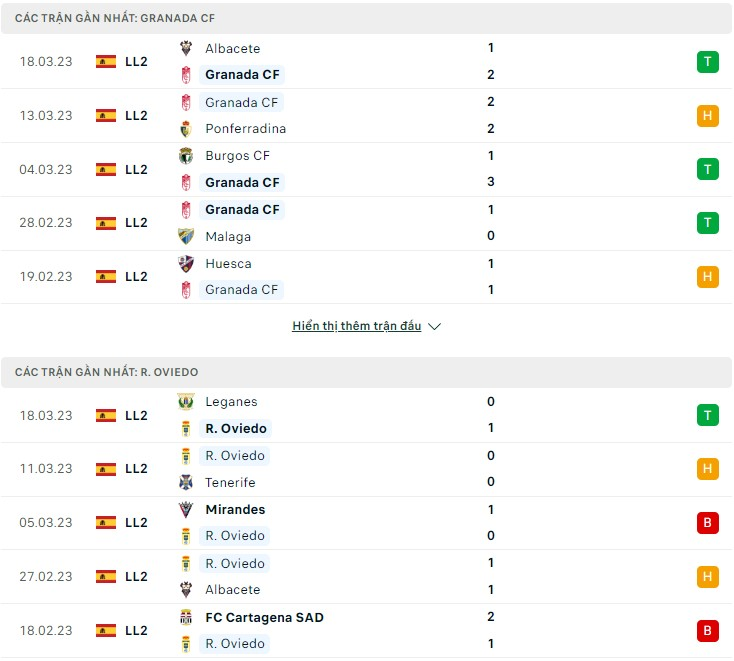734x661 pixels.
Task: Click the Mirandes club crest
Action: 186,509
